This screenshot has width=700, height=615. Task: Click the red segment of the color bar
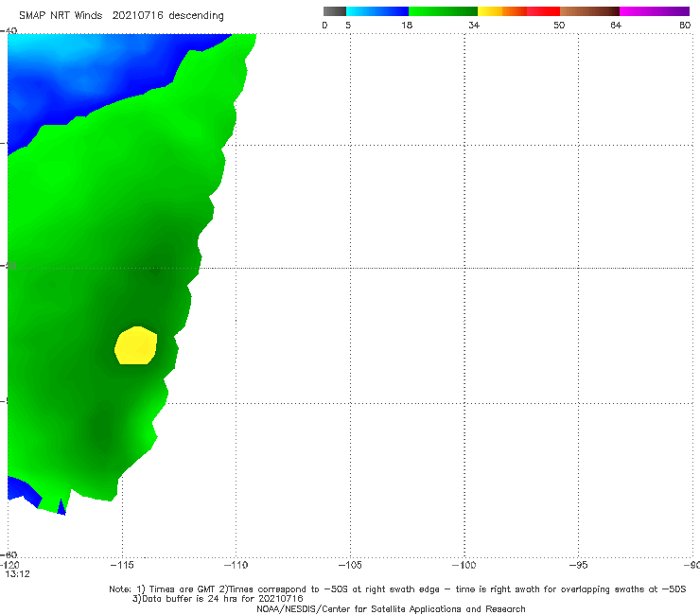(543, 11)
